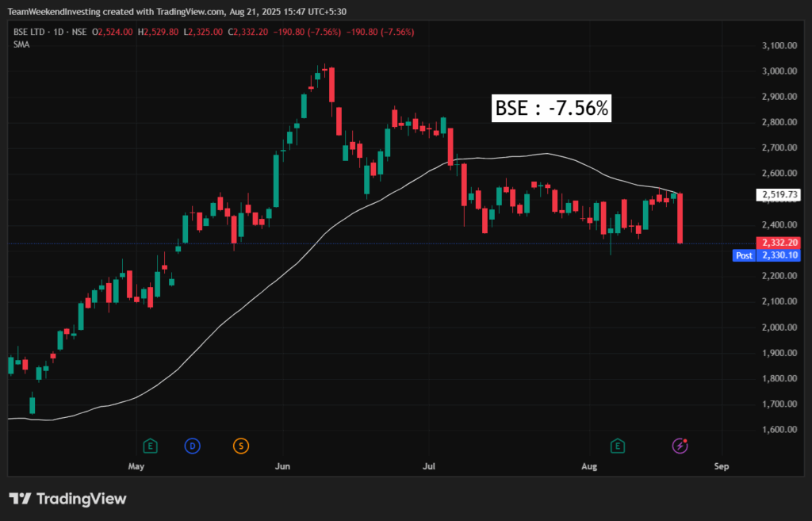Click the green earnings E icon near May
The image size is (812, 521).
coord(150,446)
